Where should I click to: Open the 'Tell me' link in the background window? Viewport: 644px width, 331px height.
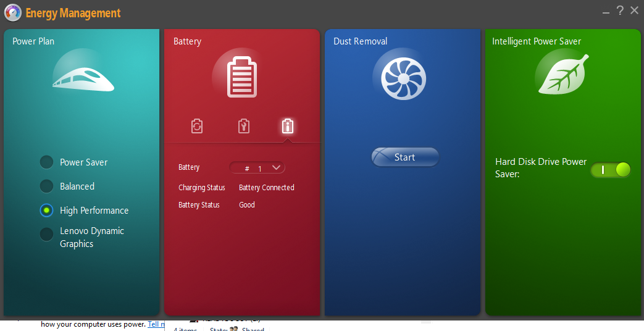click(156, 324)
